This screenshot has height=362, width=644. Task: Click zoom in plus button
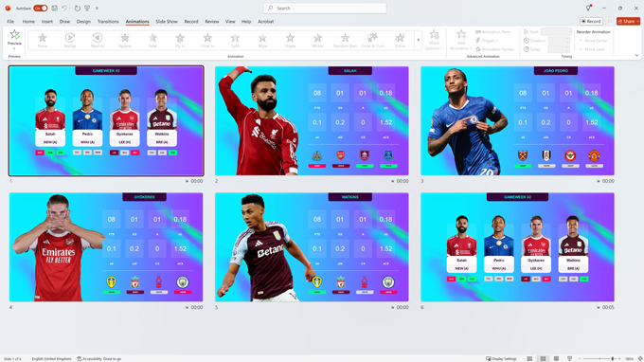pos(619,359)
